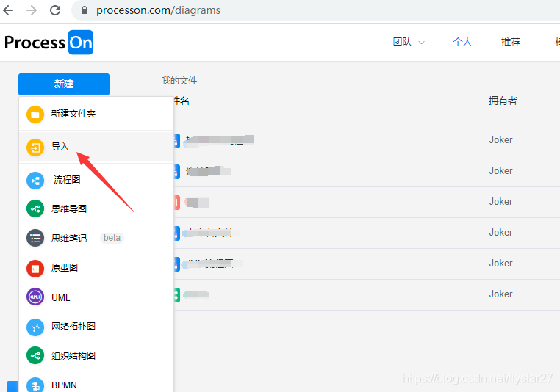The image size is (560, 392).
Task: Create a new 原型图
Action: (64, 267)
